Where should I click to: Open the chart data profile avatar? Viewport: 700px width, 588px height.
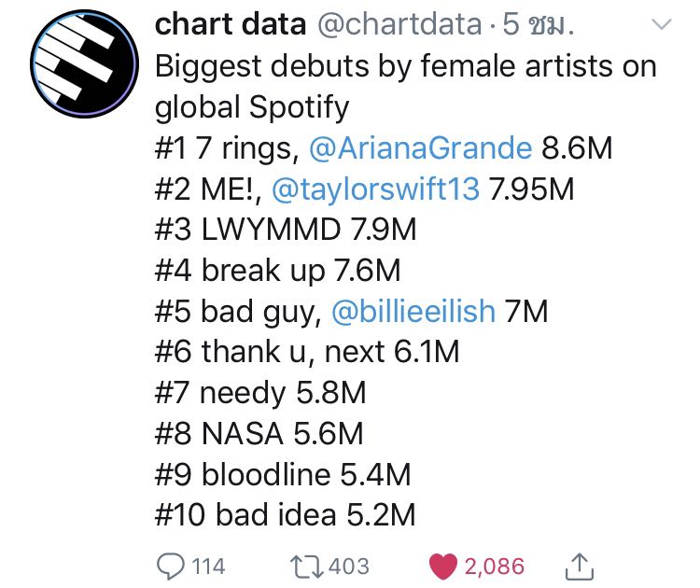[84, 63]
